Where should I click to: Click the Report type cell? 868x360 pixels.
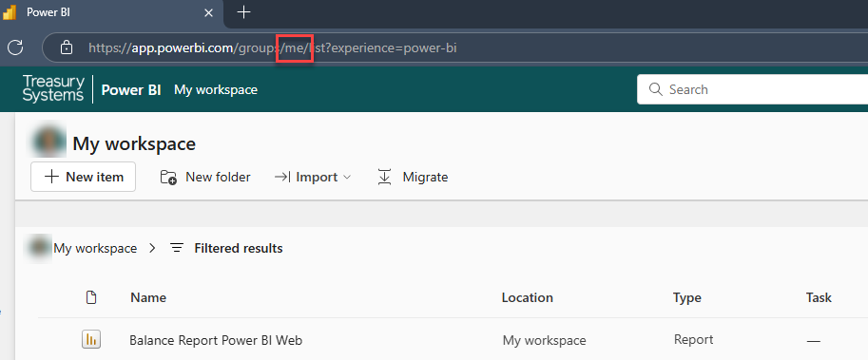694,339
